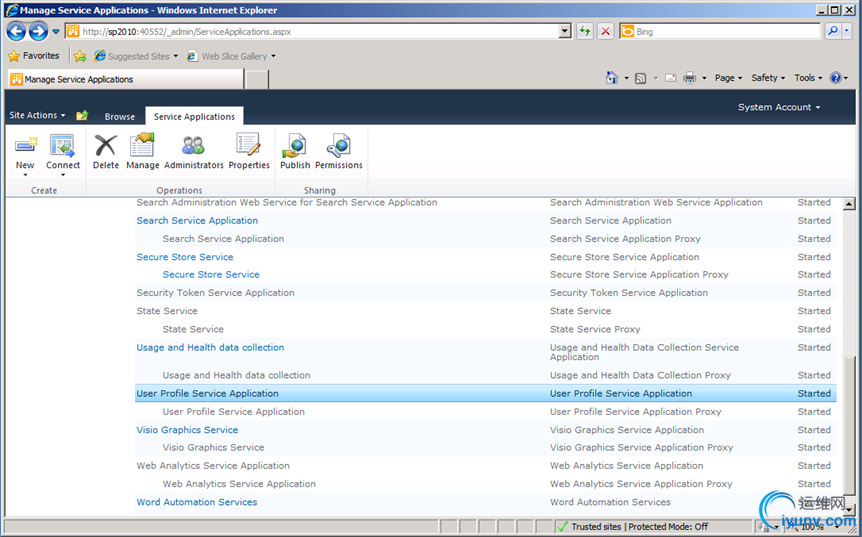Open the top-level Secure Store Service link
This screenshot has height=537, width=862.
(x=185, y=257)
